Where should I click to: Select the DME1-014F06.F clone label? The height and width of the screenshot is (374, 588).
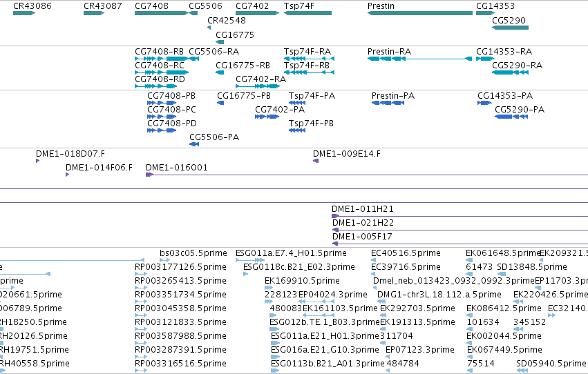click(99, 168)
